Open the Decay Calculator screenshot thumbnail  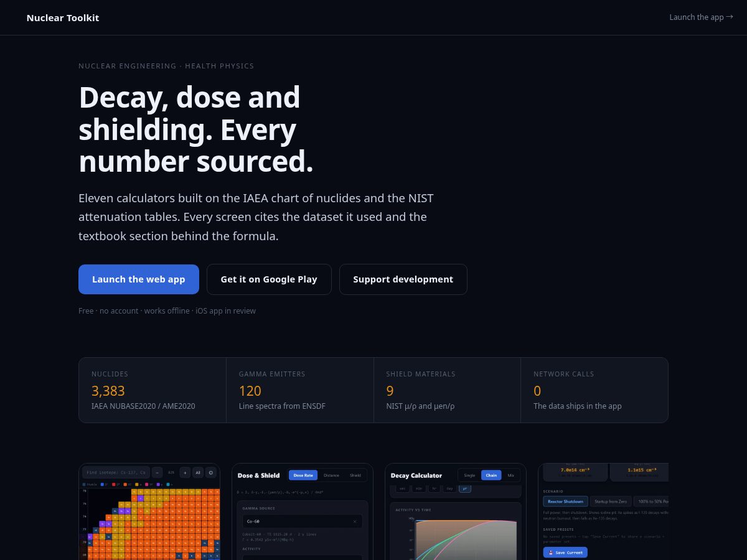[456, 511]
